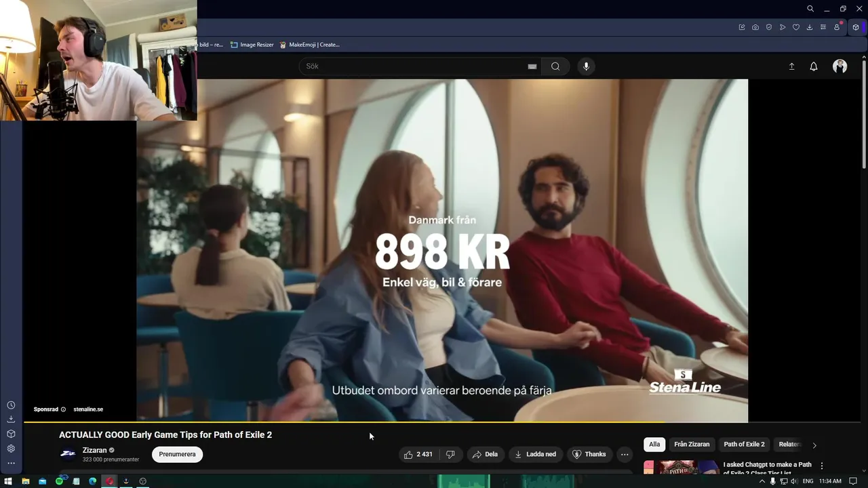Open the YouTube account avatar menu
868x488 pixels.
tap(840, 66)
